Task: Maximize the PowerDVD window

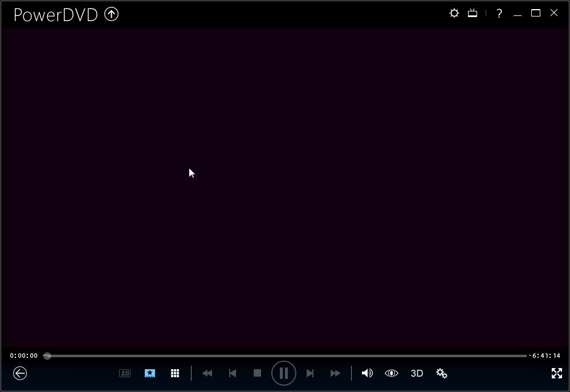Action: tap(535, 13)
